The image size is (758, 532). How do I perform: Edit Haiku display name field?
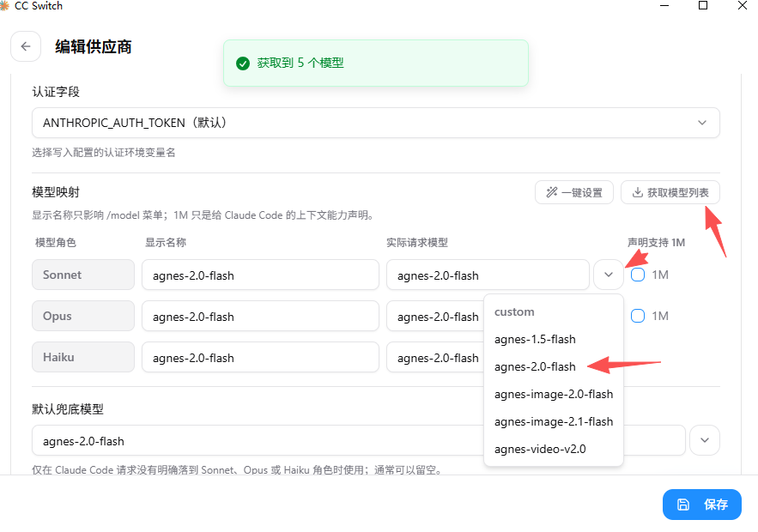point(260,357)
